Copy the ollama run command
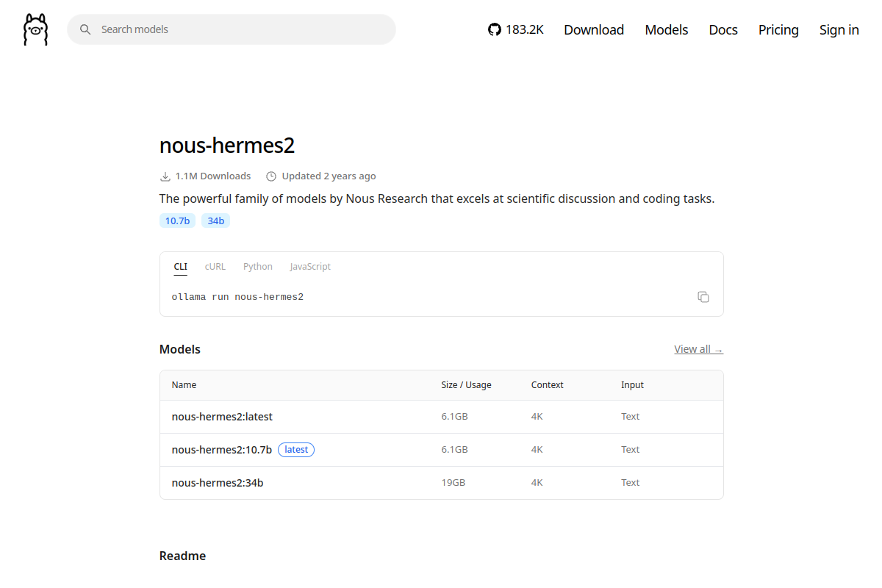The image size is (882, 588). point(703,297)
